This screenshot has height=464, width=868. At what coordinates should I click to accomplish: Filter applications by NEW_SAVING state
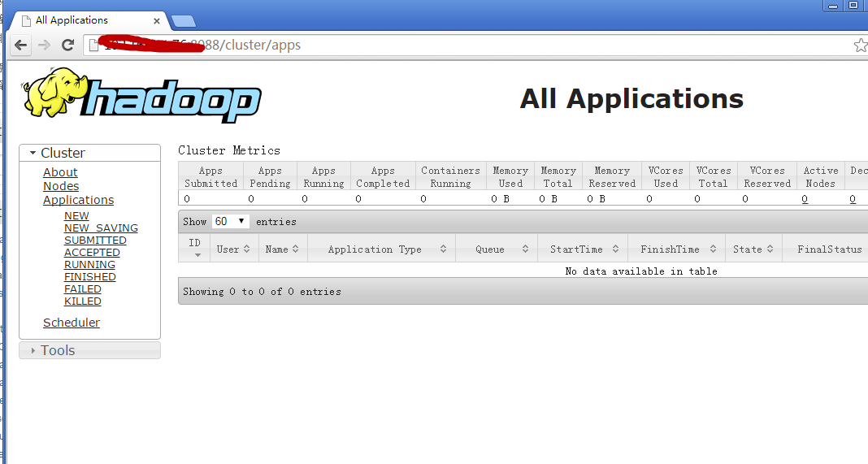pyautogui.click(x=101, y=228)
